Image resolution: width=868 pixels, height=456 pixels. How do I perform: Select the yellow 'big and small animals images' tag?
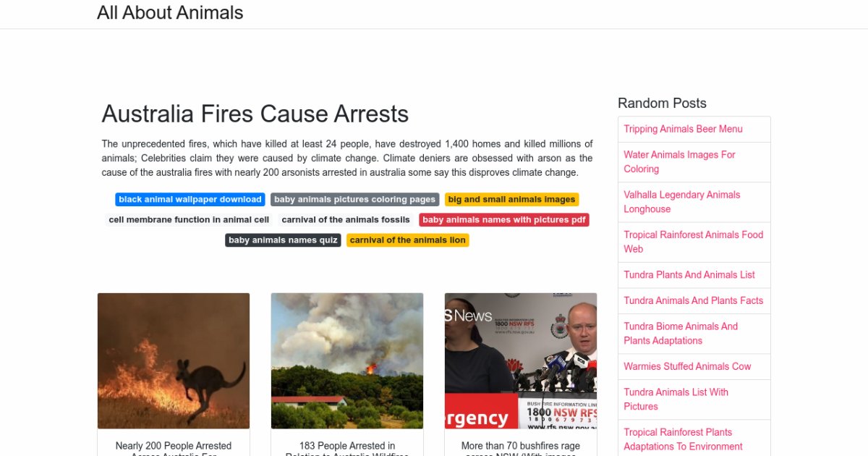[x=512, y=200]
